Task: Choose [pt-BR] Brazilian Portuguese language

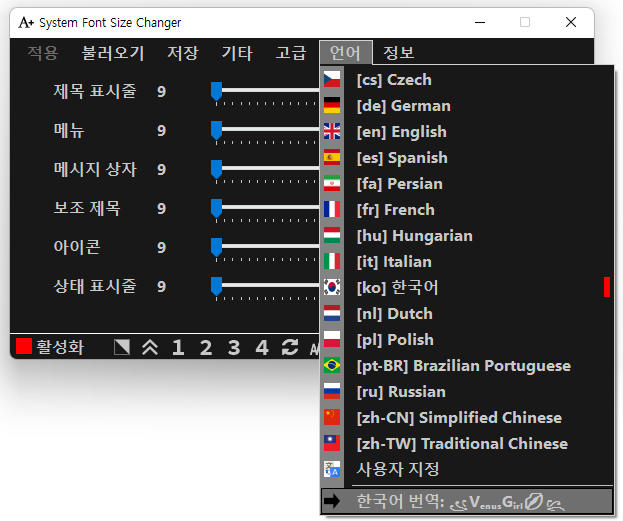Action: pyautogui.click(x=467, y=366)
